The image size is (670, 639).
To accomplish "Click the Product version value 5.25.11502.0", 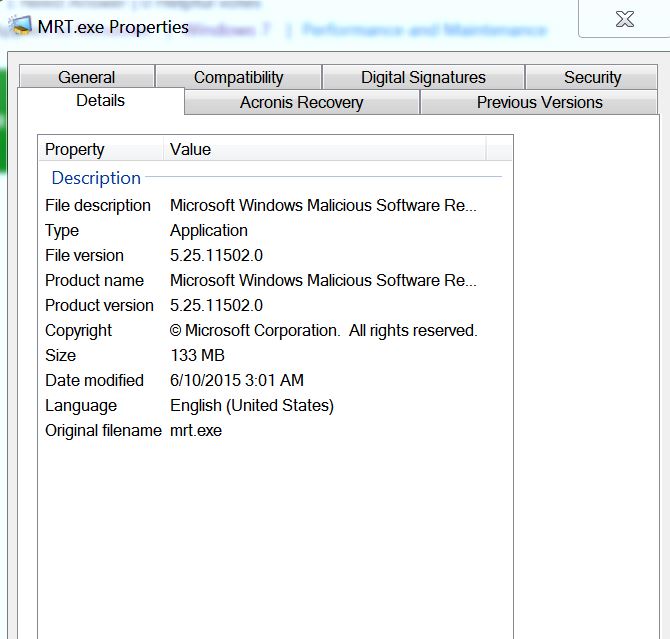I will point(216,306).
